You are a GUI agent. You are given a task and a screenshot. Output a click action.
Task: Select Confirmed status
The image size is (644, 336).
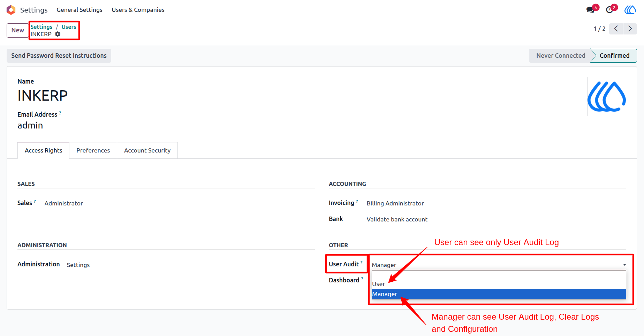(x=614, y=56)
